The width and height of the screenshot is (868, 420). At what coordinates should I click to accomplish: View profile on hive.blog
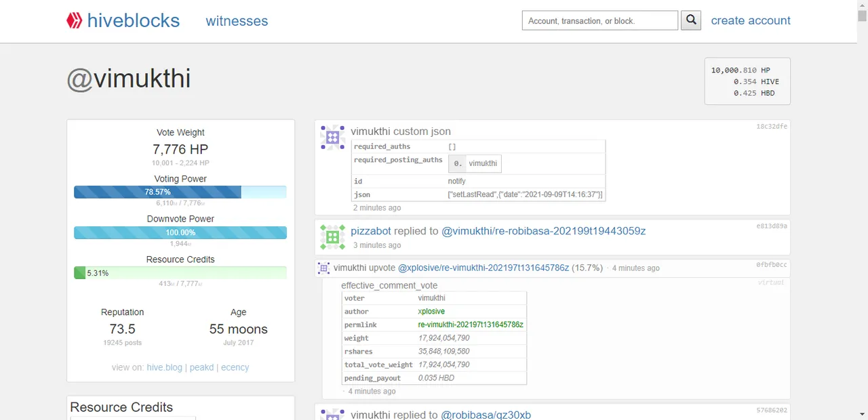[164, 367]
